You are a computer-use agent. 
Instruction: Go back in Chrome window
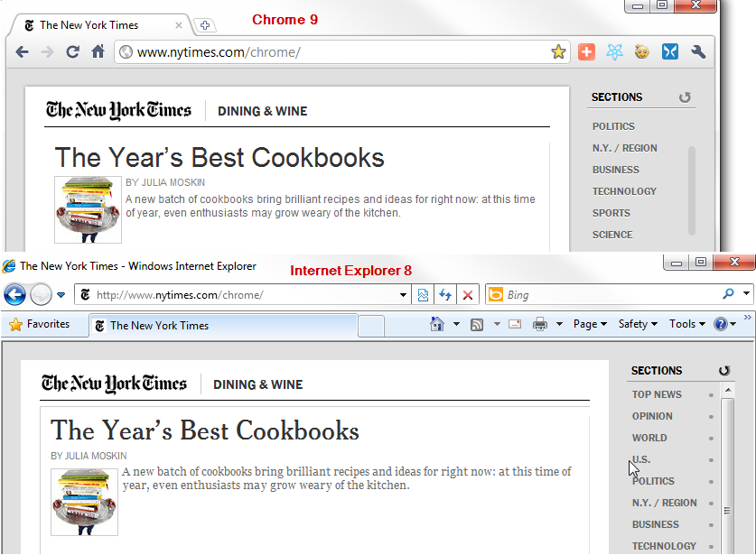pos(23,51)
